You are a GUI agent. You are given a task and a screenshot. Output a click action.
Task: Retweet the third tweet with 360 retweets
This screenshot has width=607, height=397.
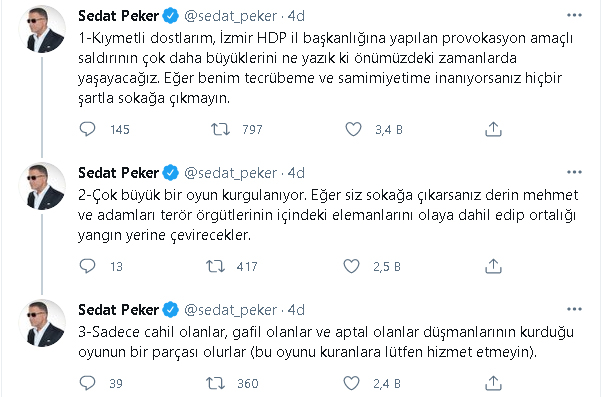[x=215, y=383]
